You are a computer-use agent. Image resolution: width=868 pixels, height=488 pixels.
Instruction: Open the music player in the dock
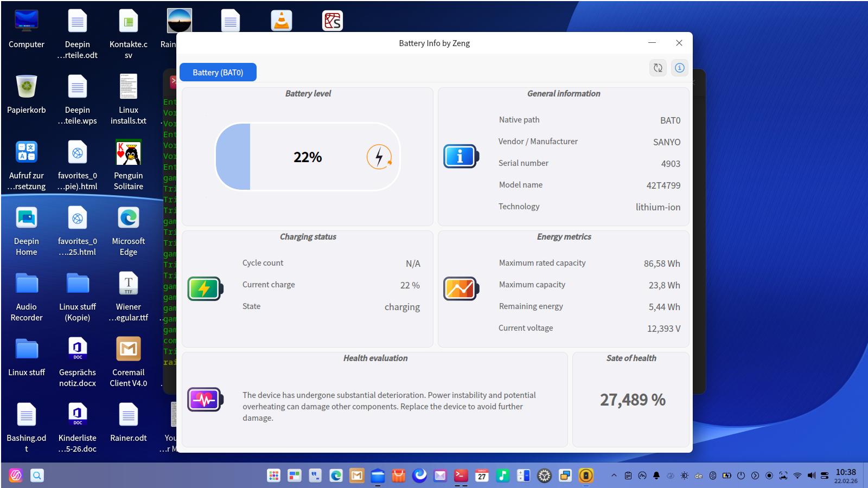click(x=502, y=476)
